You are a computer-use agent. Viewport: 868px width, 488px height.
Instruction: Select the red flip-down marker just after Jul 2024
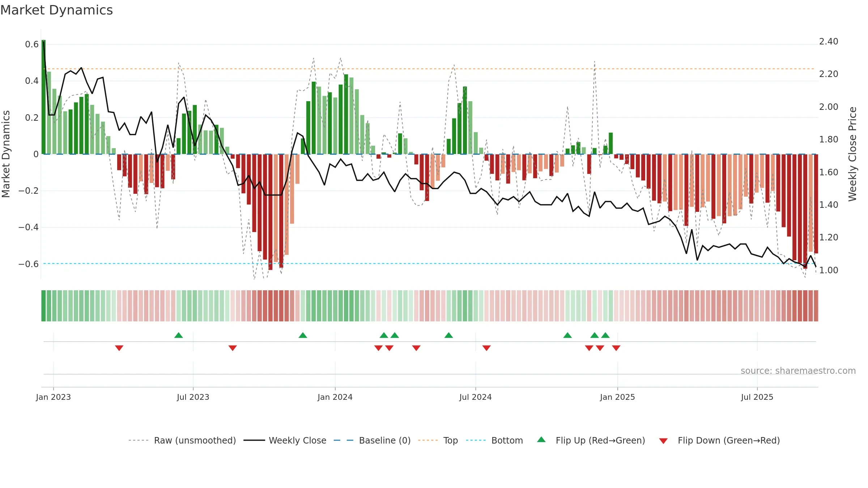486,348
